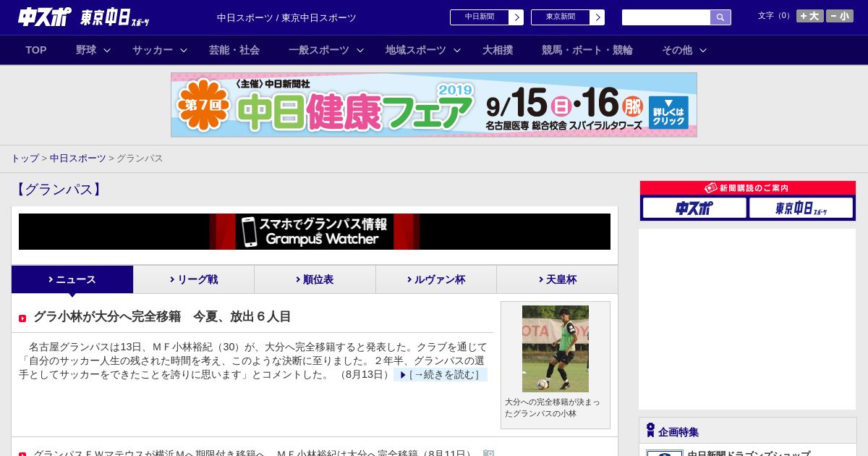The width and height of the screenshot is (868, 456).
Task: Switch to the 順位表 tab
Action: click(x=315, y=279)
